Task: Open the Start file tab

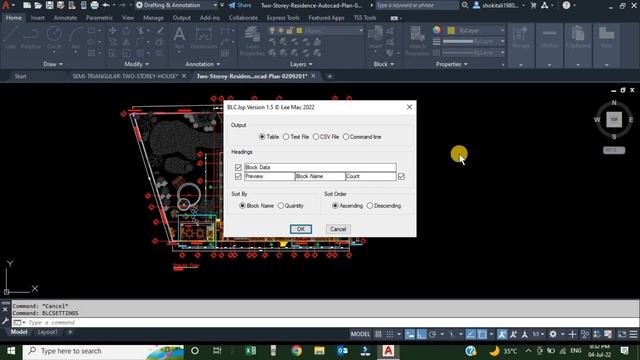Action: coord(20,76)
